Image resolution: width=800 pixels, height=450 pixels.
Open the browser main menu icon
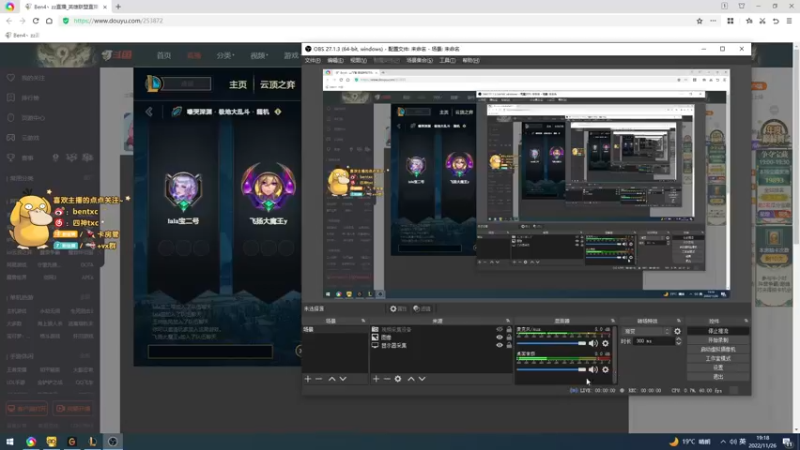coord(789,21)
